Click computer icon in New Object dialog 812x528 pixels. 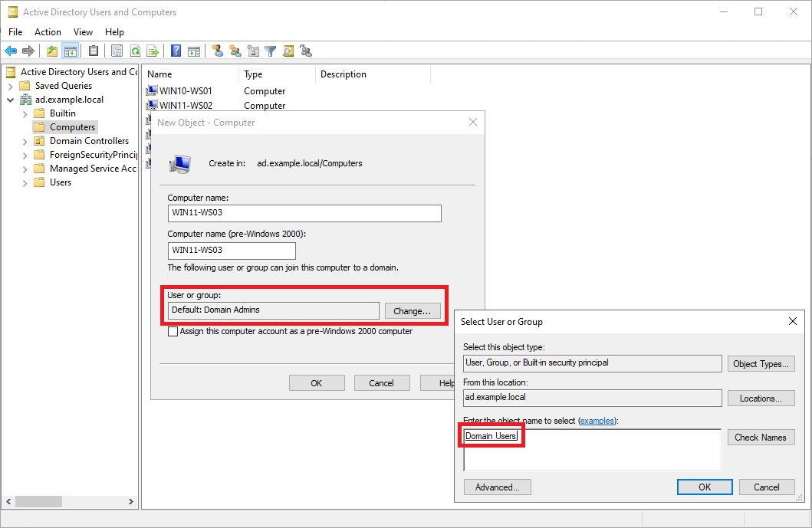point(180,163)
